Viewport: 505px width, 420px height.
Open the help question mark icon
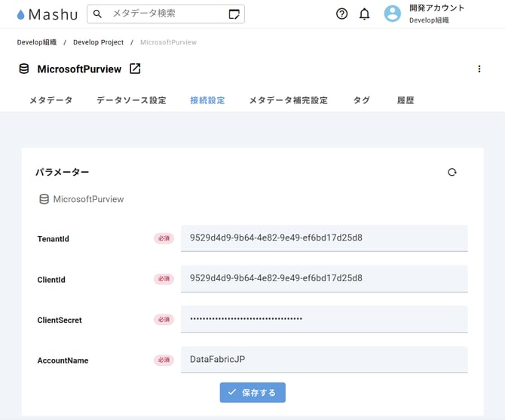tap(341, 14)
